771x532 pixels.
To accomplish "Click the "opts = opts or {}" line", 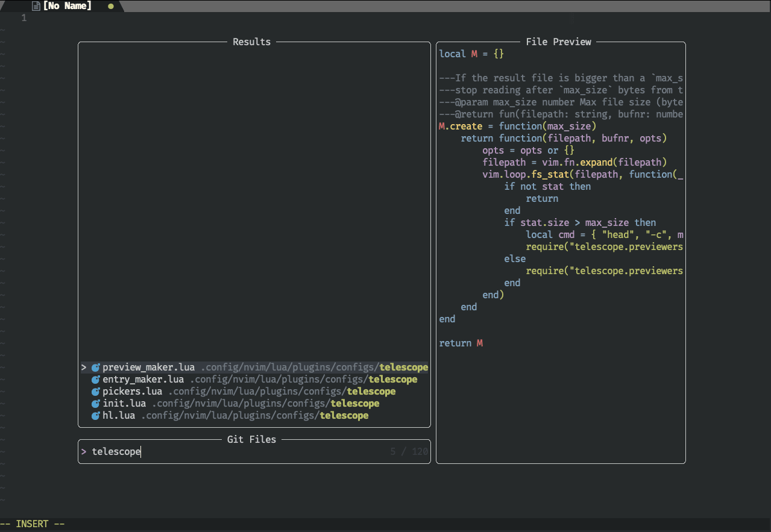I will (529, 151).
